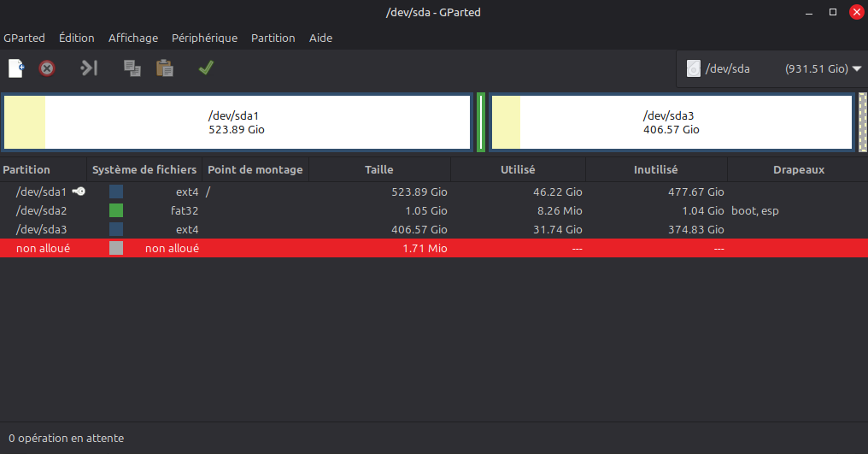Open the Affichage menu
Image resolution: width=868 pixels, height=454 pixels.
132,38
